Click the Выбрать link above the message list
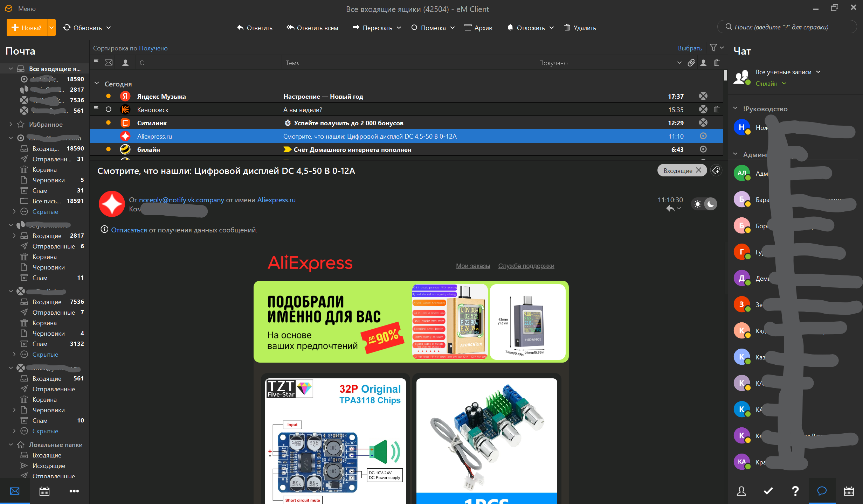863x504 pixels. click(690, 48)
